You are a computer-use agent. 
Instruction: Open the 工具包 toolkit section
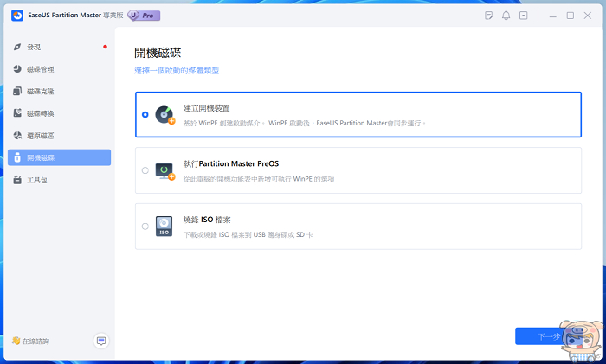(36, 180)
